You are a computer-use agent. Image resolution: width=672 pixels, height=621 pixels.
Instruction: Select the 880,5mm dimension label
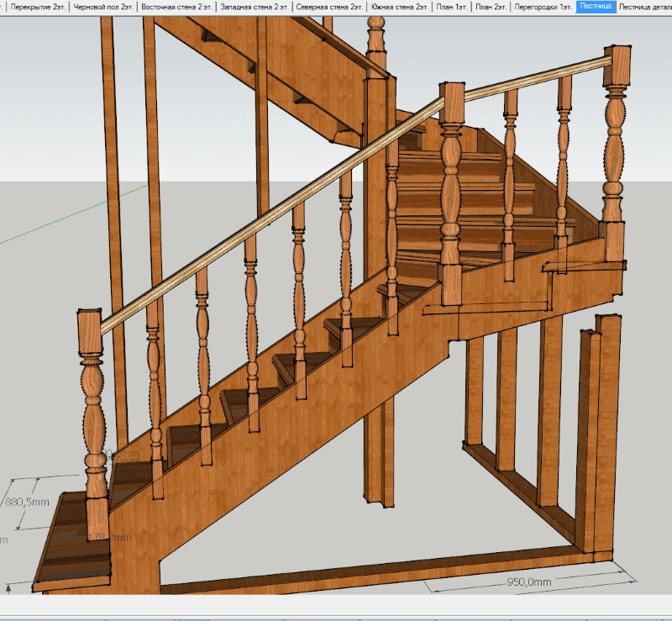[28, 502]
